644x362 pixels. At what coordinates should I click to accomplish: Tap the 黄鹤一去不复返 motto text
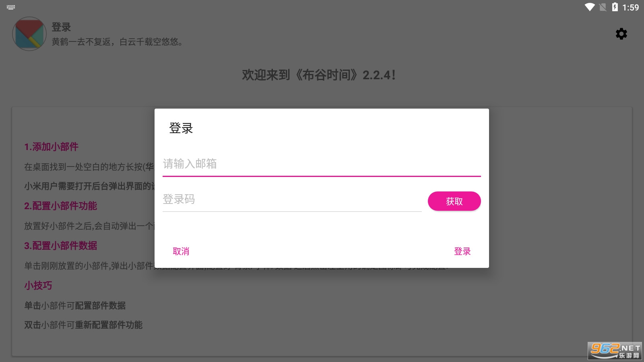coord(117,42)
